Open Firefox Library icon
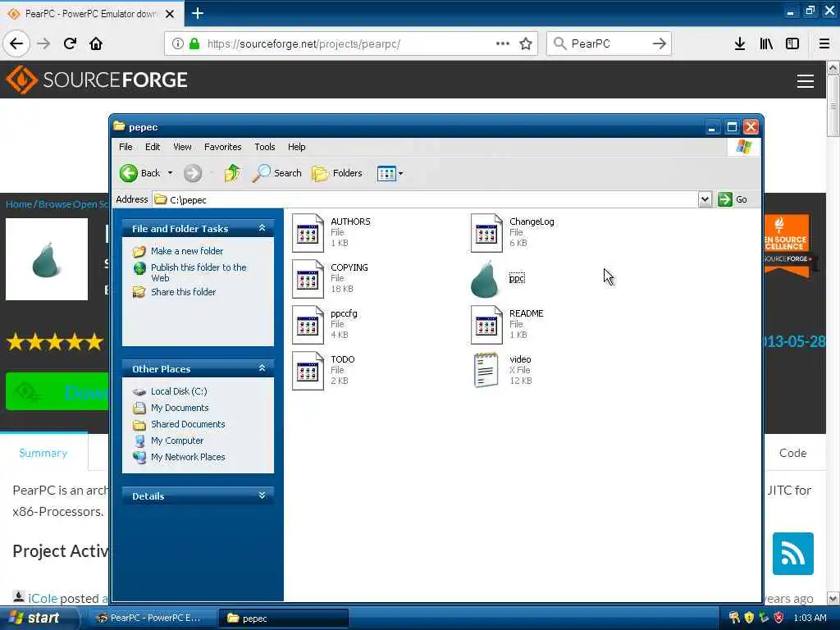Viewport: 840px width, 630px height. pos(766,43)
